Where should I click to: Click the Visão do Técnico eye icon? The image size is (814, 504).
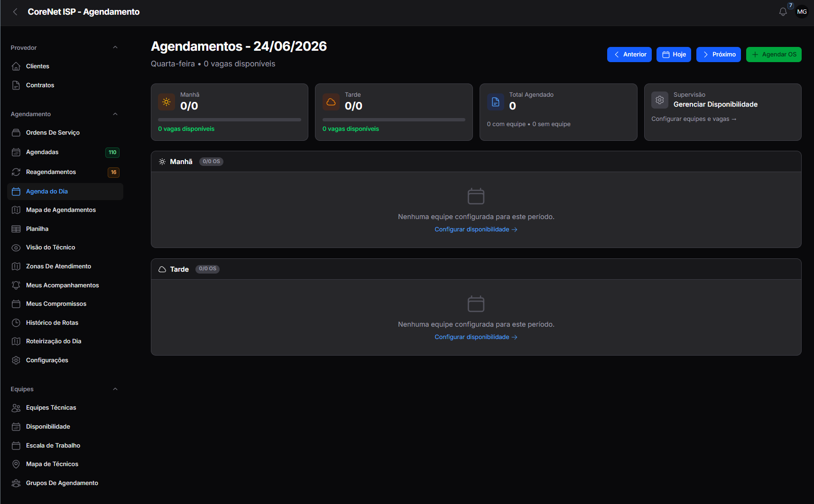(x=16, y=247)
